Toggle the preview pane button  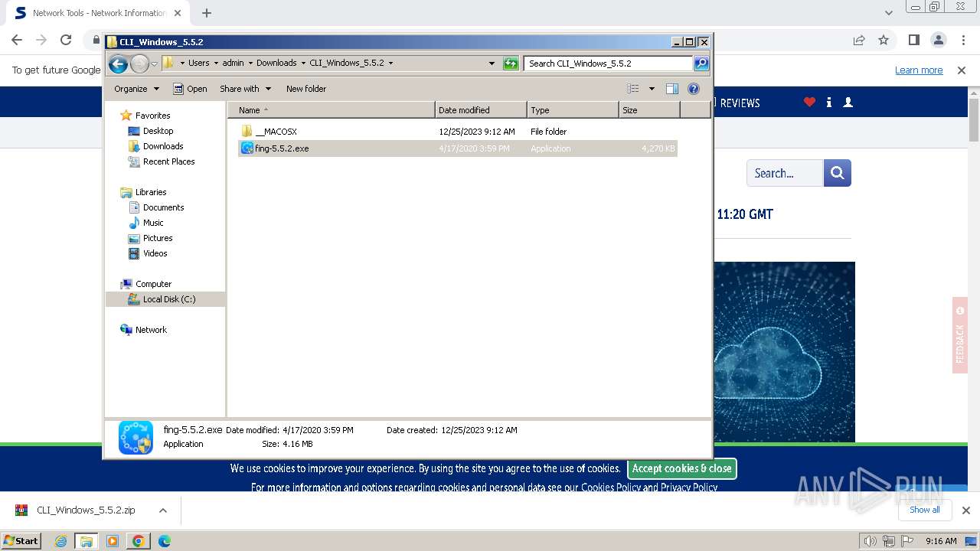672,89
